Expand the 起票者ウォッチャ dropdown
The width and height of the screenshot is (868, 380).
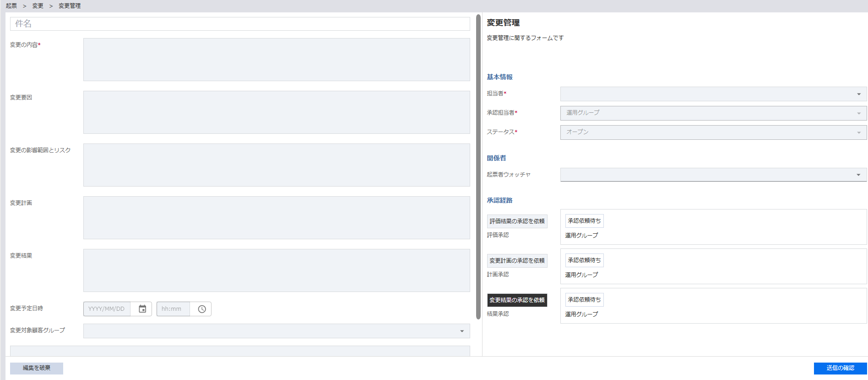[713, 175]
